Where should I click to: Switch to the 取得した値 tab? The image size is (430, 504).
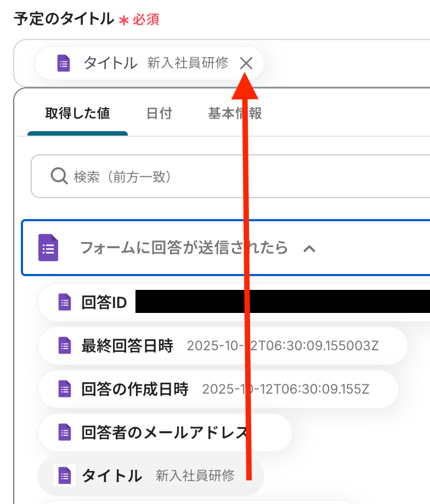[x=77, y=114]
